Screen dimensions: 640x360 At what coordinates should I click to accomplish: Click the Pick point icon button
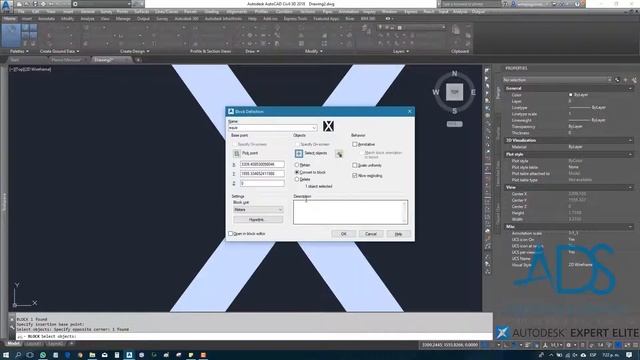pyautogui.click(x=236, y=153)
